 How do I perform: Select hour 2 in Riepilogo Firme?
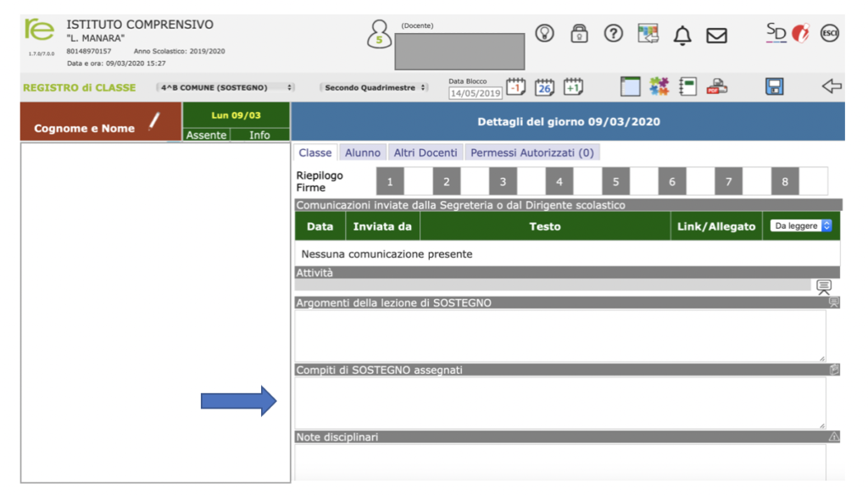click(446, 181)
